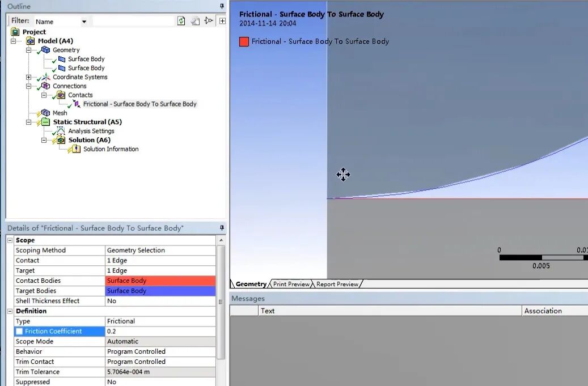This screenshot has height=386, width=588.
Task: Click Scope Mode value Automatic
Action: pyautogui.click(x=160, y=341)
